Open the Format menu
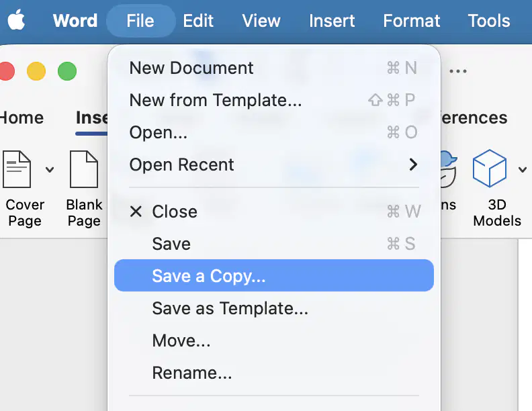 click(x=411, y=21)
